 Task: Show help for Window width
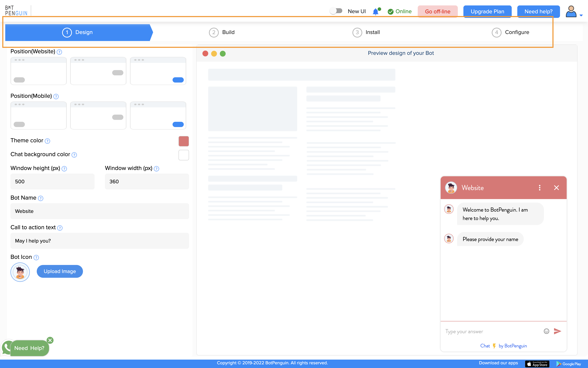156,169
